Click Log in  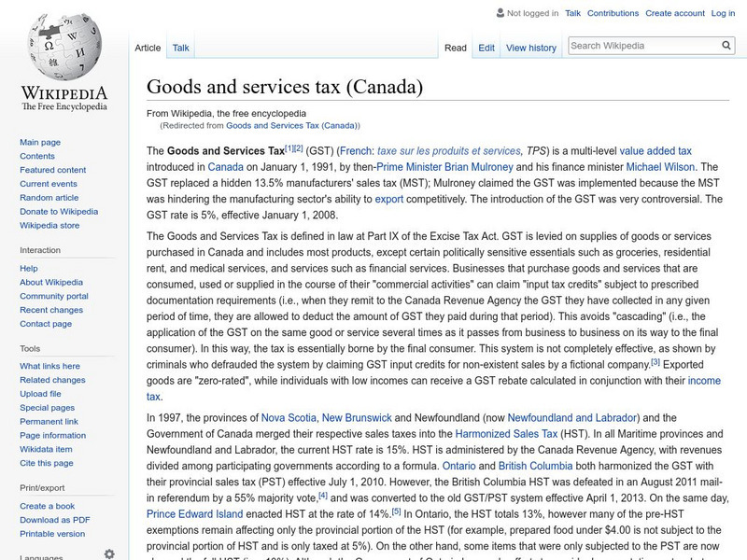pos(723,13)
